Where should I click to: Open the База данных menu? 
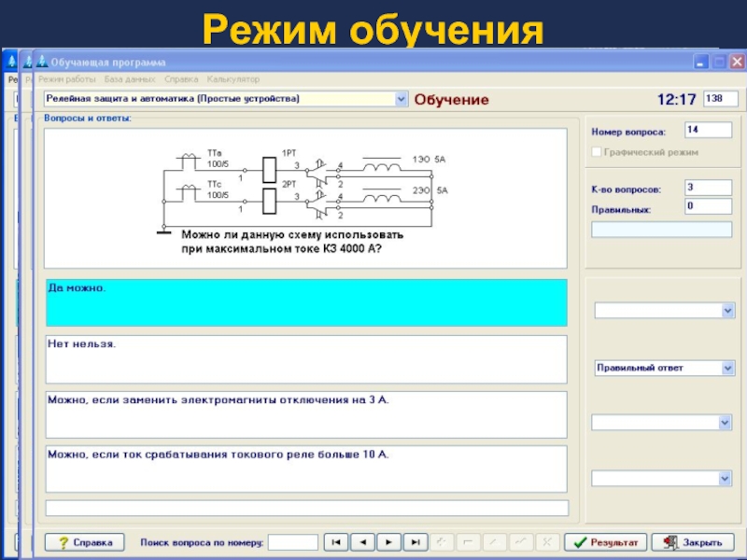click(130, 79)
